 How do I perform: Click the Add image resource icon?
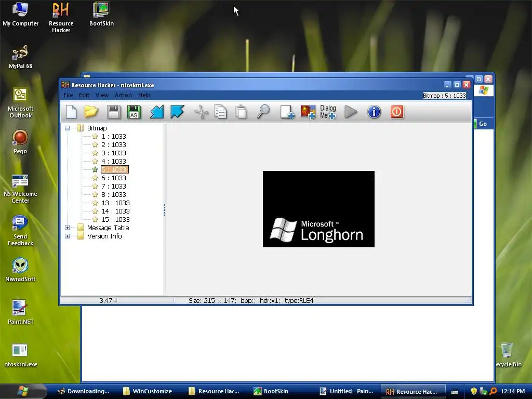308,112
